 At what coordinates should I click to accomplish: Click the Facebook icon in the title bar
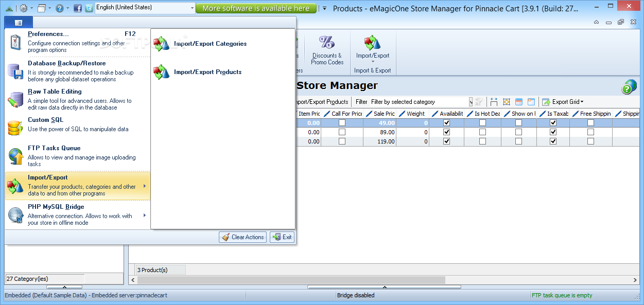pos(78,8)
